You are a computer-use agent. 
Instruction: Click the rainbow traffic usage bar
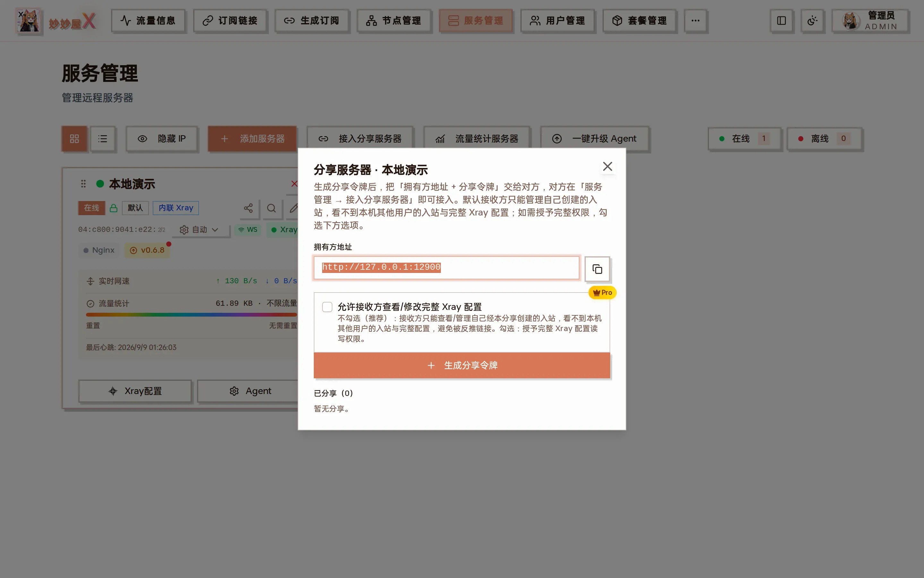(x=191, y=315)
